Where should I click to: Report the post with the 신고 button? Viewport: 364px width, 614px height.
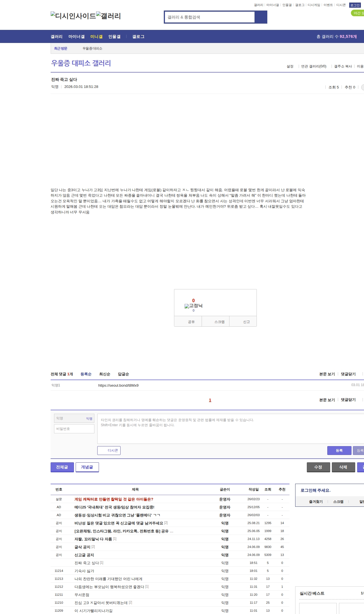(246, 322)
